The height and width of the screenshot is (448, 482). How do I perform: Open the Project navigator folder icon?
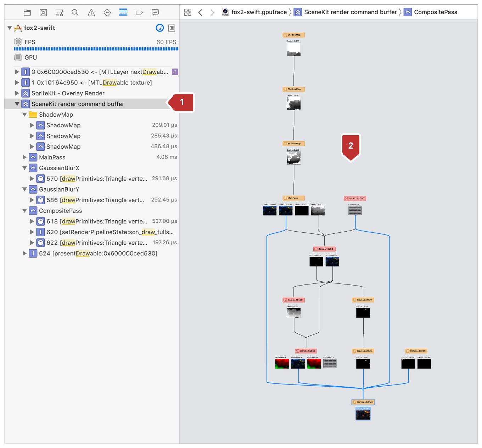tap(27, 13)
